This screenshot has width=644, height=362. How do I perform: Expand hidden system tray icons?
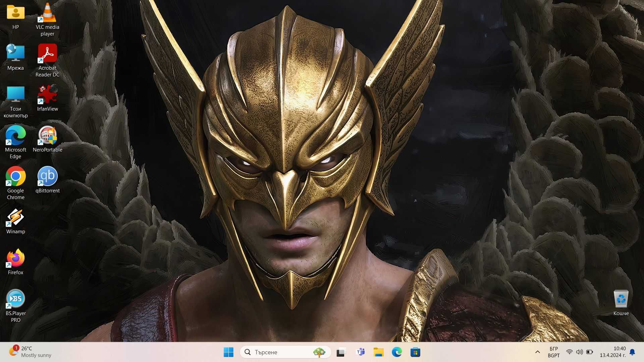click(x=537, y=352)
